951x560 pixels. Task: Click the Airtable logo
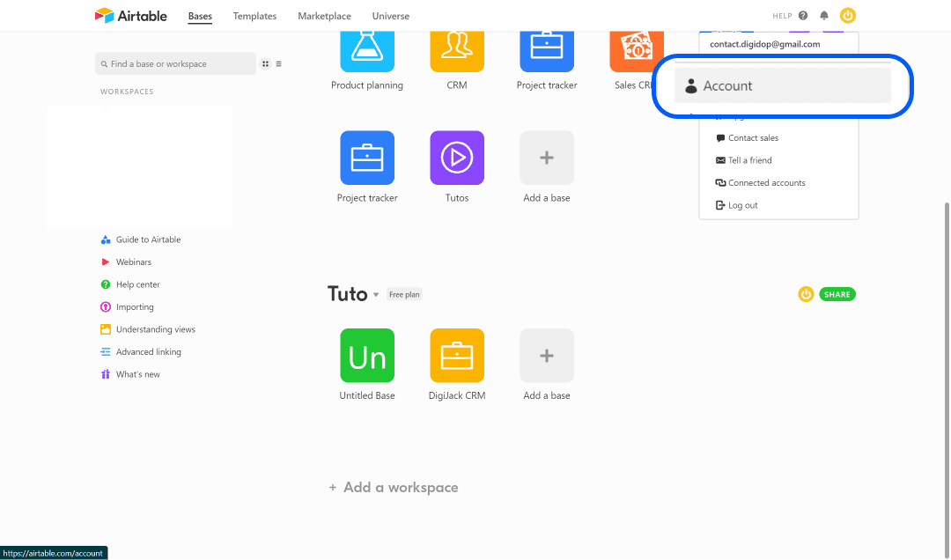130,16
